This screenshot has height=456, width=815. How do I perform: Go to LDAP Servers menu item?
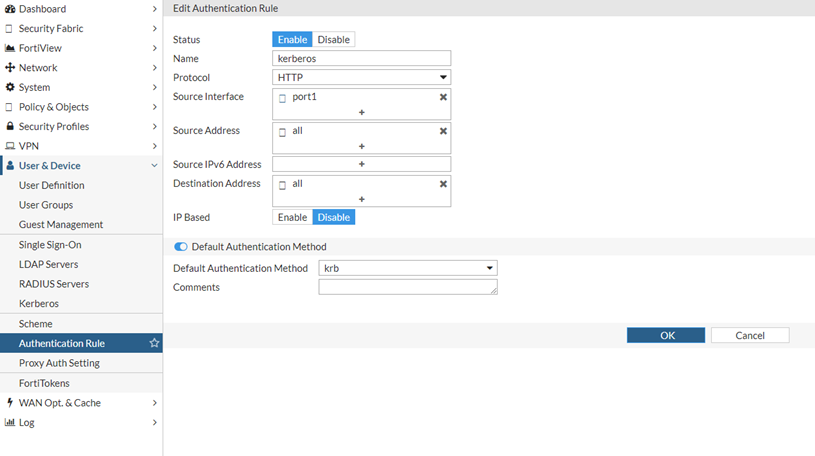pos(48,264)
